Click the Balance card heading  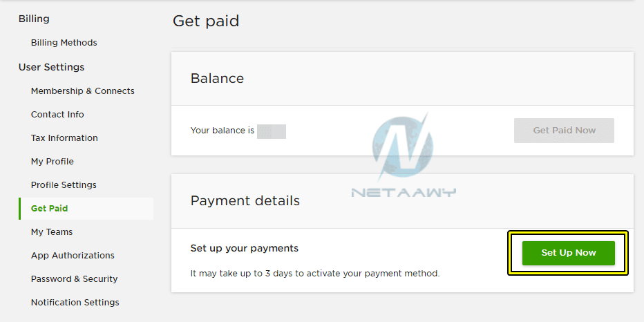click(217, 78)
